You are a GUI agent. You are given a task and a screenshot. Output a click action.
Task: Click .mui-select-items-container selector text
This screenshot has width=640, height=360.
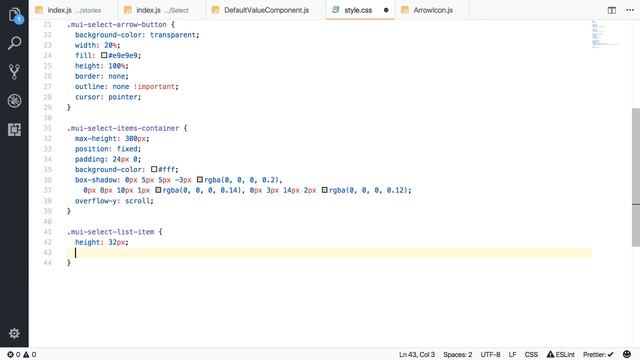[123, 128]
